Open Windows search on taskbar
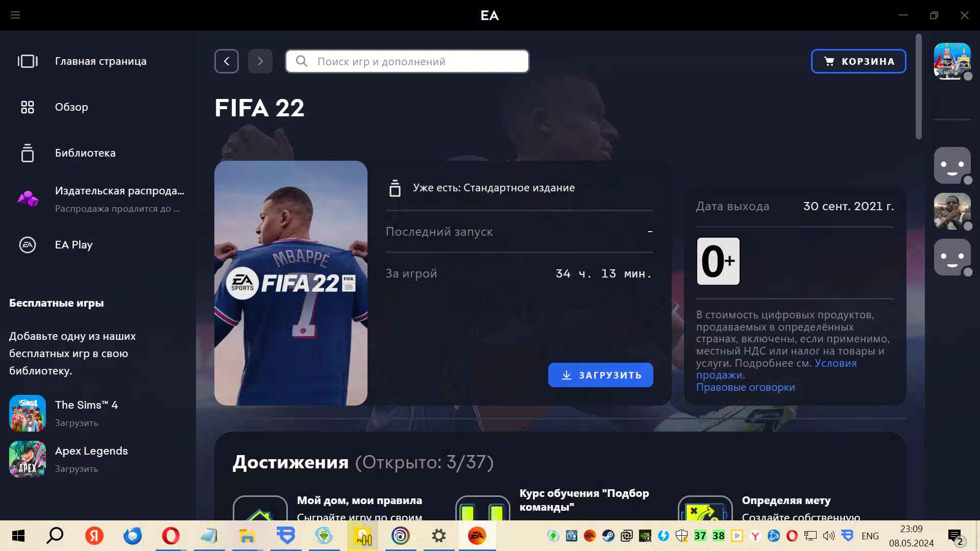 coord(55,536)
